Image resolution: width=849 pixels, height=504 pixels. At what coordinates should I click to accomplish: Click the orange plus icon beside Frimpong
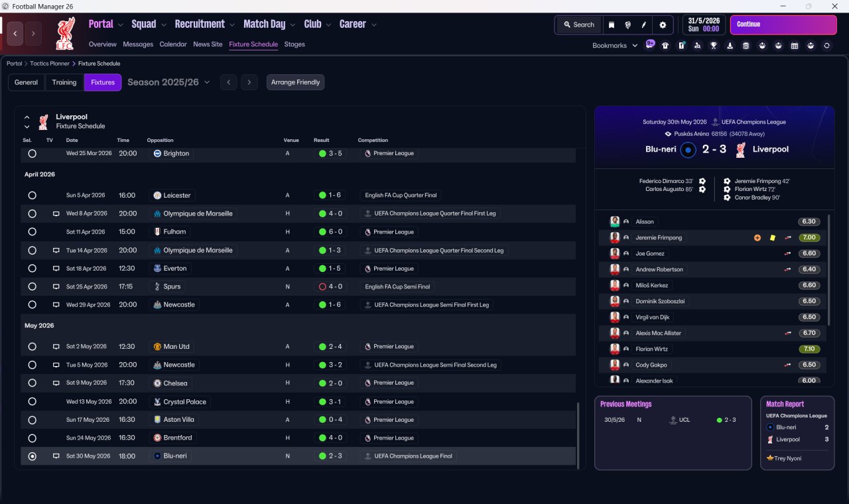coord(757,237)
